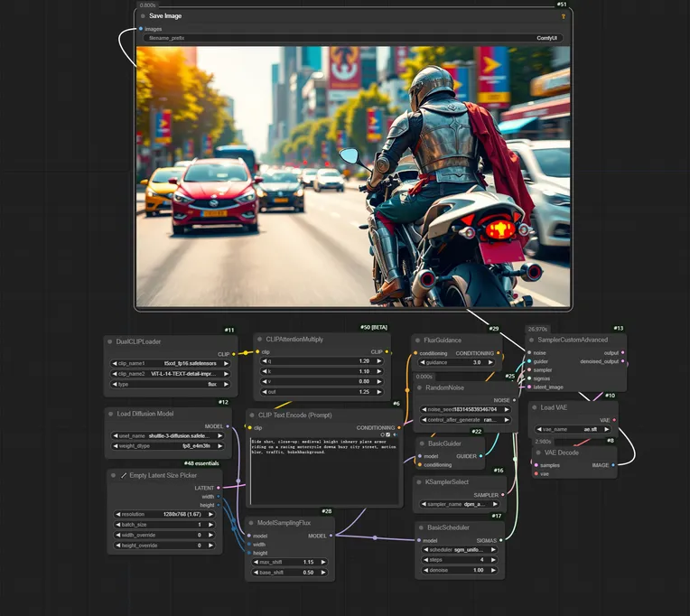The height and width of the screenshot is (616, 690).
Task: Click the KSamplerSelect node title
Action: click(x=447, y=481)
